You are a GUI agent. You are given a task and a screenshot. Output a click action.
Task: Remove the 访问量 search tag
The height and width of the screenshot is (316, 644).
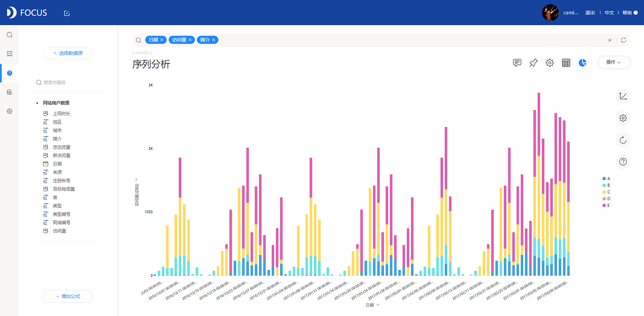click(190, 40)
